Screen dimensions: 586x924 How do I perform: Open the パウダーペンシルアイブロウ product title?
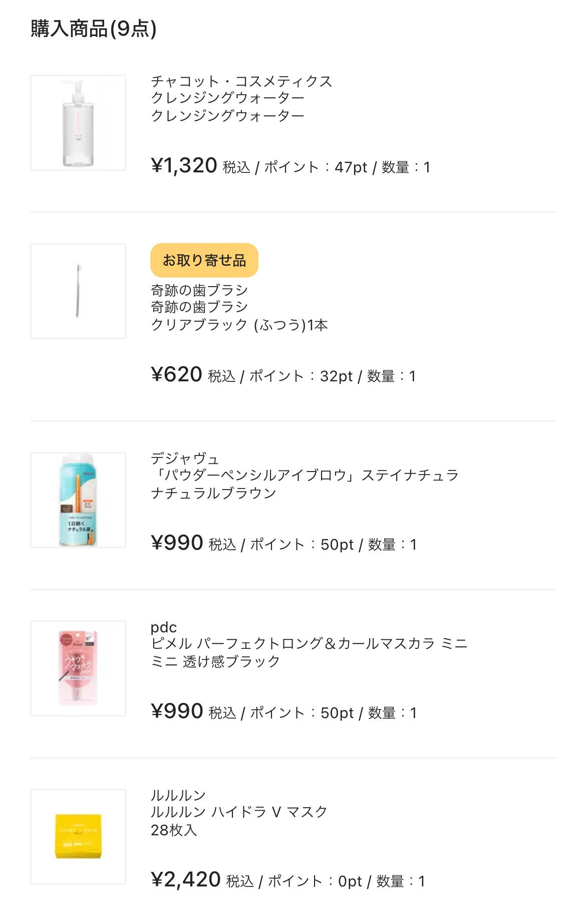coord(305,475)
